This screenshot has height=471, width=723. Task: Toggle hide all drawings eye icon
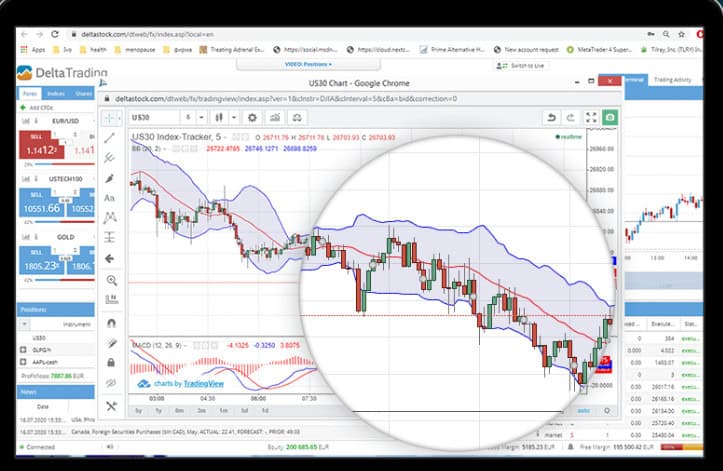(x=111, y=382)
